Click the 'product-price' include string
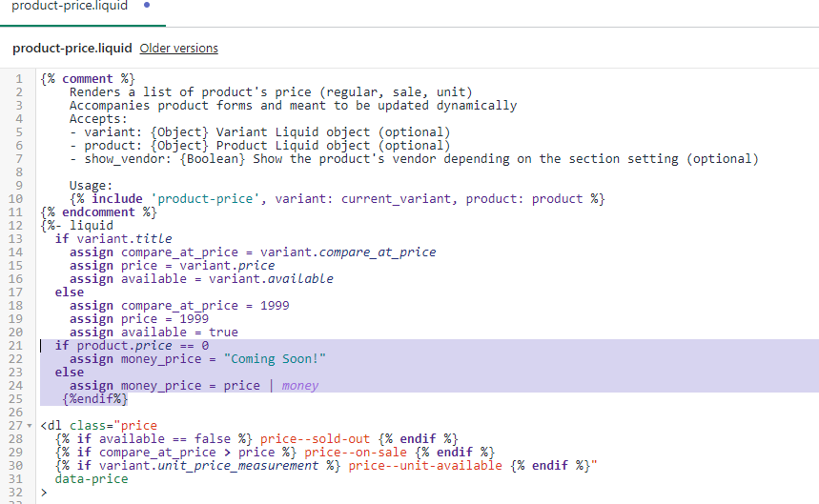The width and height of the screenshot is (819, 504). coord(204,199)
